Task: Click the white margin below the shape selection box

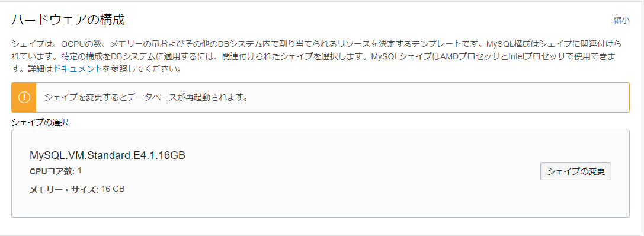Action: (321, 226)
